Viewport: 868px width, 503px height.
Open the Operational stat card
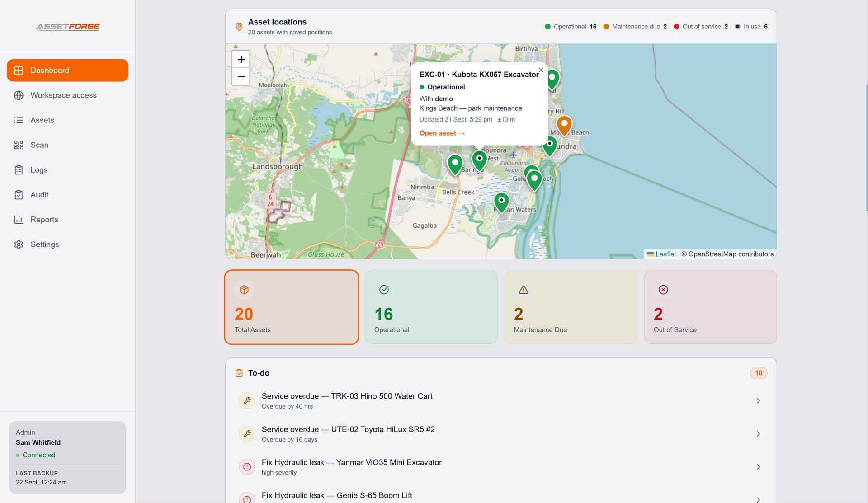pos(431,307)
